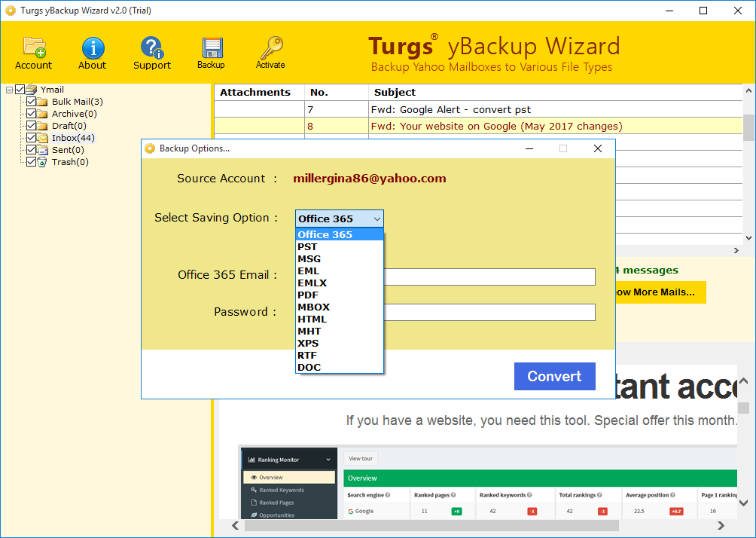Click the Overview item in preview sidebar
The image size is (756, 538).
(289, 478)
